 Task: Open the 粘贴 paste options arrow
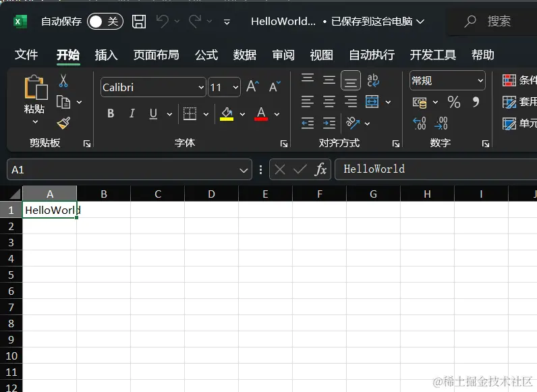(x=35, y=122)
